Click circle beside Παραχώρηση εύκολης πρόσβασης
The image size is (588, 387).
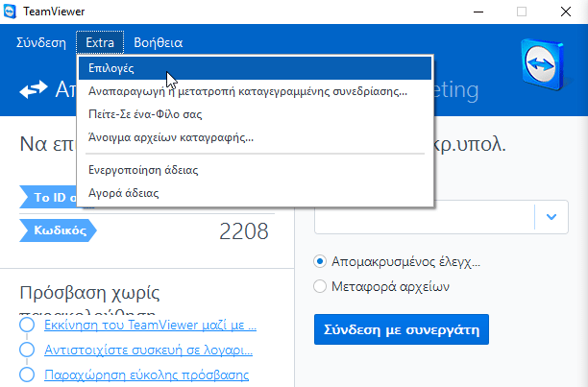[27, 375]
